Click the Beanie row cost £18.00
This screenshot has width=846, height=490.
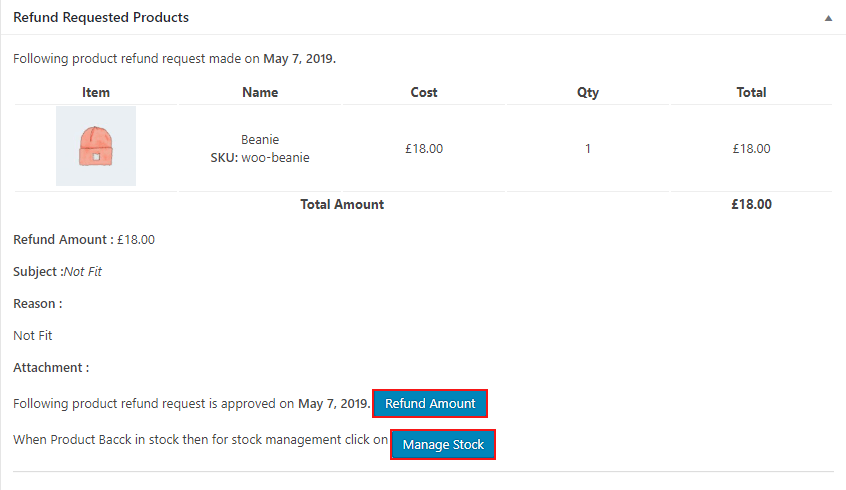point(424,149)
